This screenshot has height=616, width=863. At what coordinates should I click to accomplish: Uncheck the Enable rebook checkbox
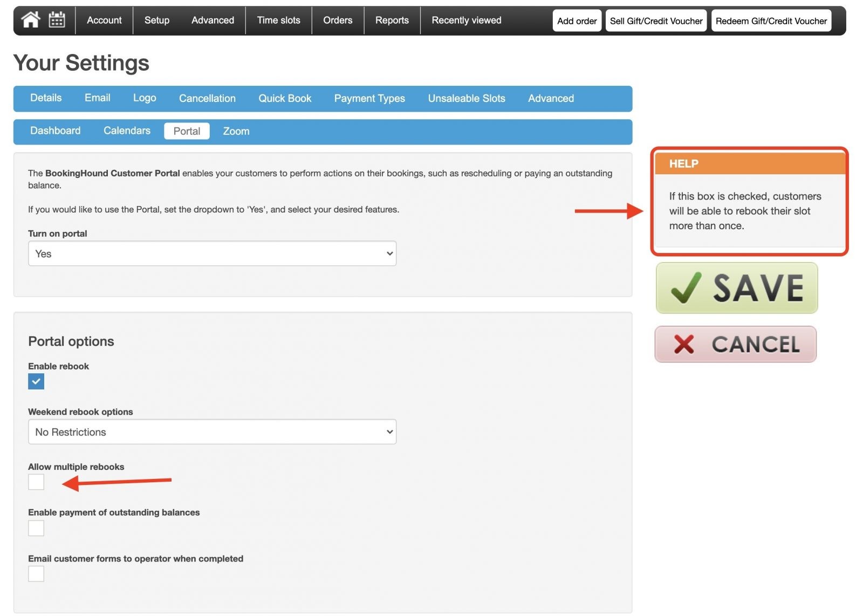[x=36, y=382]
